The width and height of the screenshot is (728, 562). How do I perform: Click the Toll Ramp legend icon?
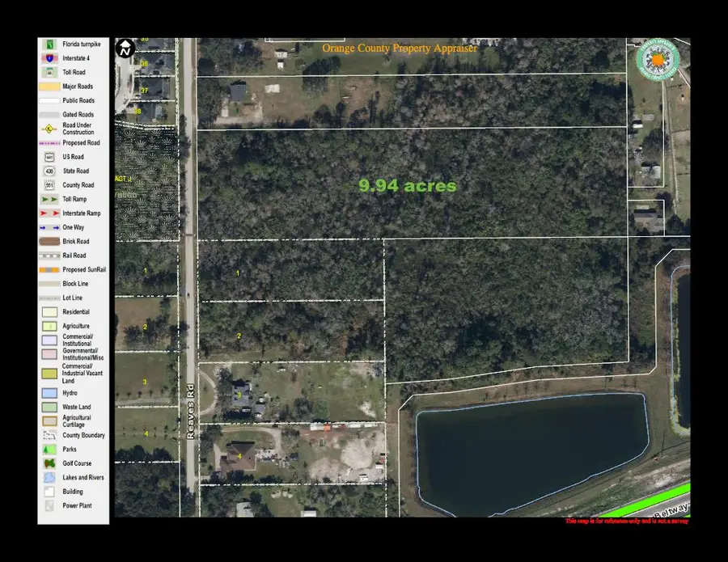click(x=49, y=199)
